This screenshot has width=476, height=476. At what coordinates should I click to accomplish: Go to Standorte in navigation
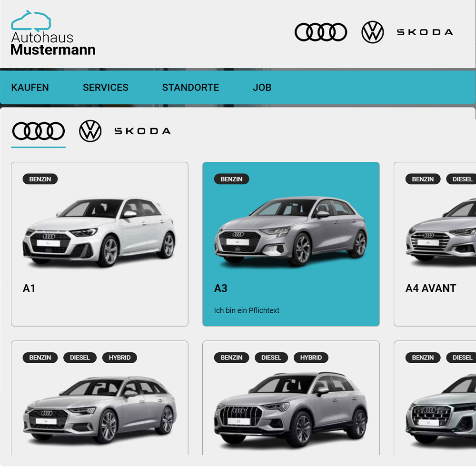click(x=190, y=88)
